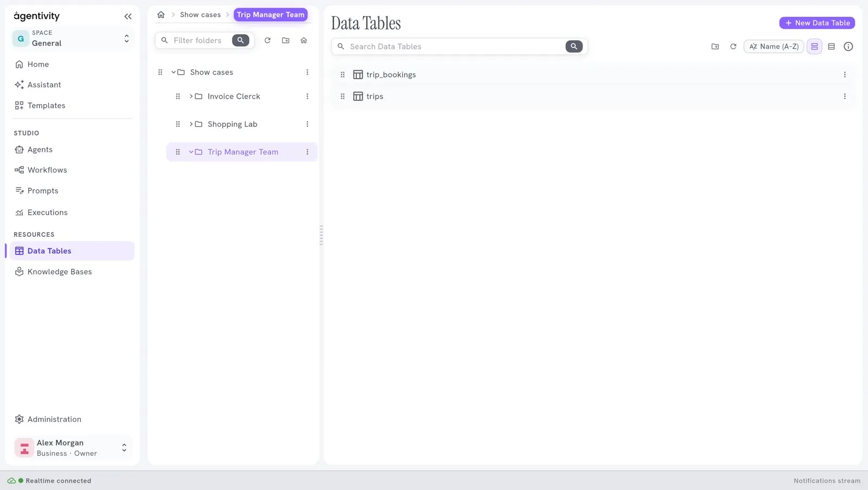868x490 pixels.
Task: Open the General space switcher
Action: tap(72, 38)
